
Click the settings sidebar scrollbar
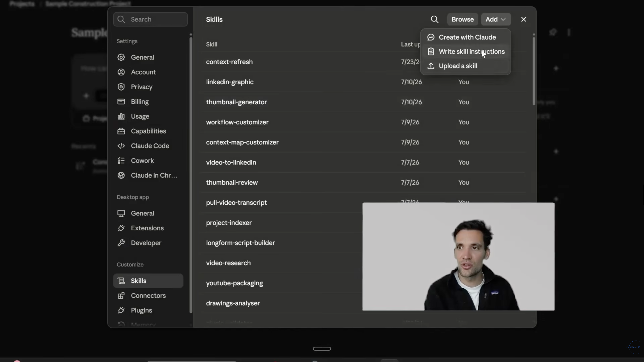(x=191, y=175)
